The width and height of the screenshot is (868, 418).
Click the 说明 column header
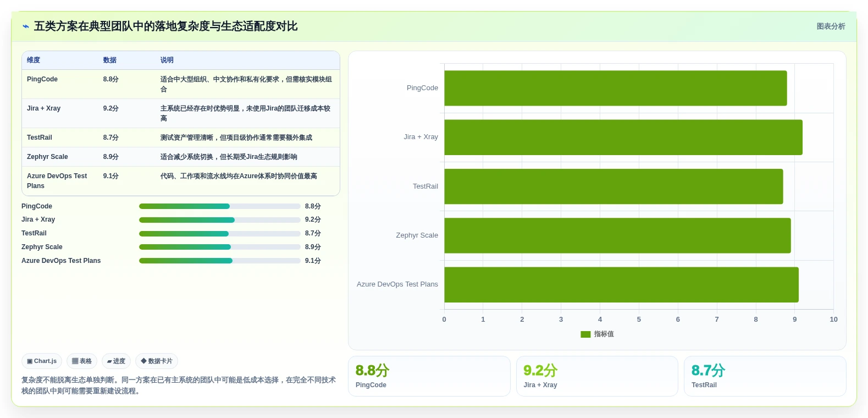[x=167, y=60]
